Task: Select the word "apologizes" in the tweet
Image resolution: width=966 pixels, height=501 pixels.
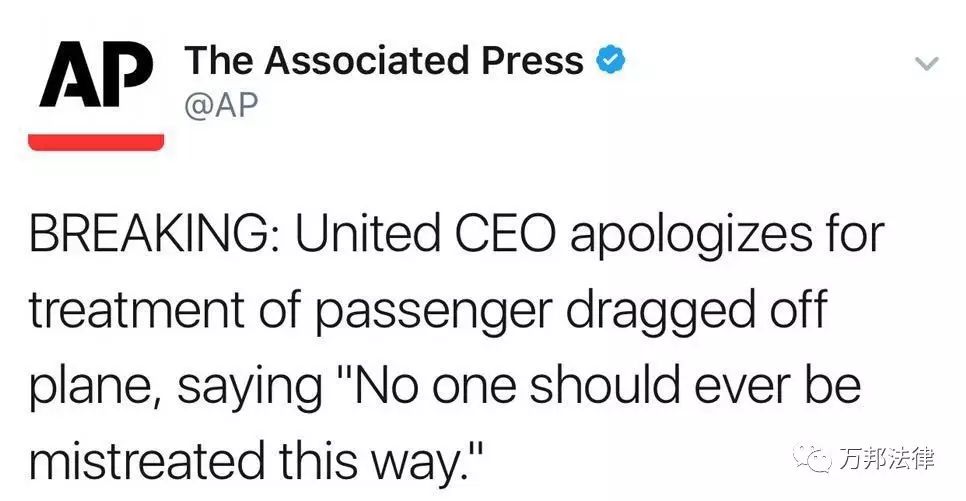Action: 690,235
